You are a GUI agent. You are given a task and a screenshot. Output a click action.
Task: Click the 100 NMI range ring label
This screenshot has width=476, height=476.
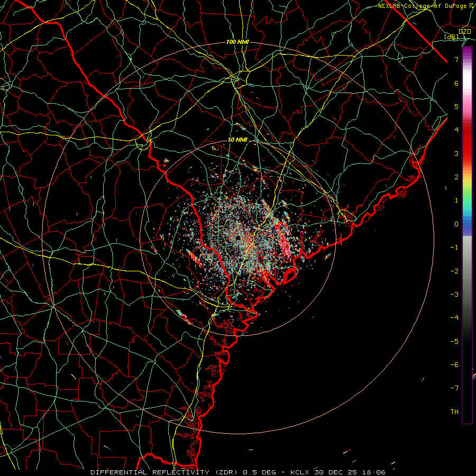(x=237, y=42)
